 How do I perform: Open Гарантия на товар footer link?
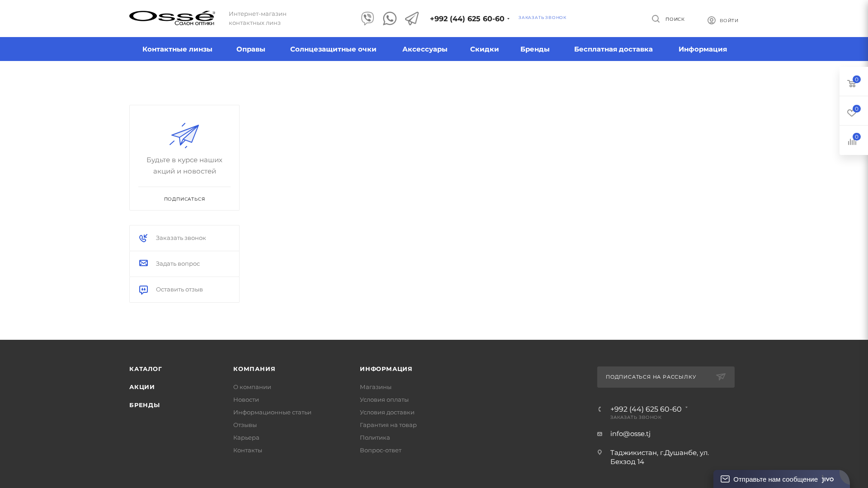point(388,425)
